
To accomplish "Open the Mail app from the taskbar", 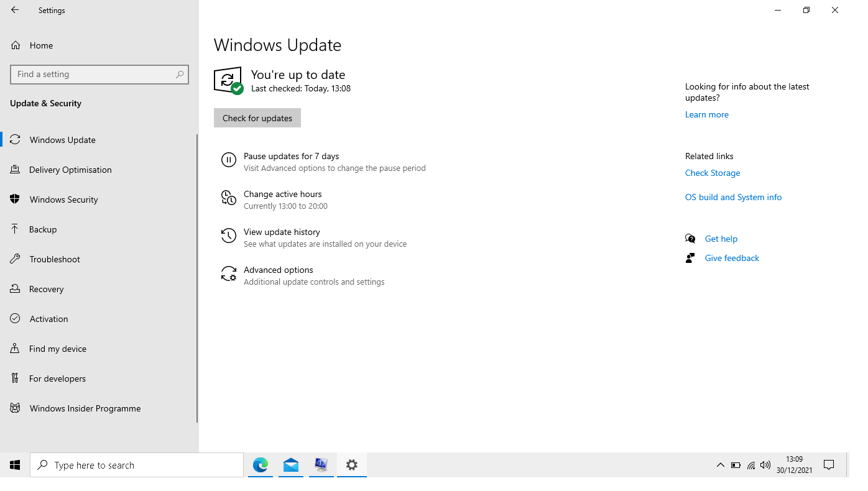I will (x=291, y=465).
